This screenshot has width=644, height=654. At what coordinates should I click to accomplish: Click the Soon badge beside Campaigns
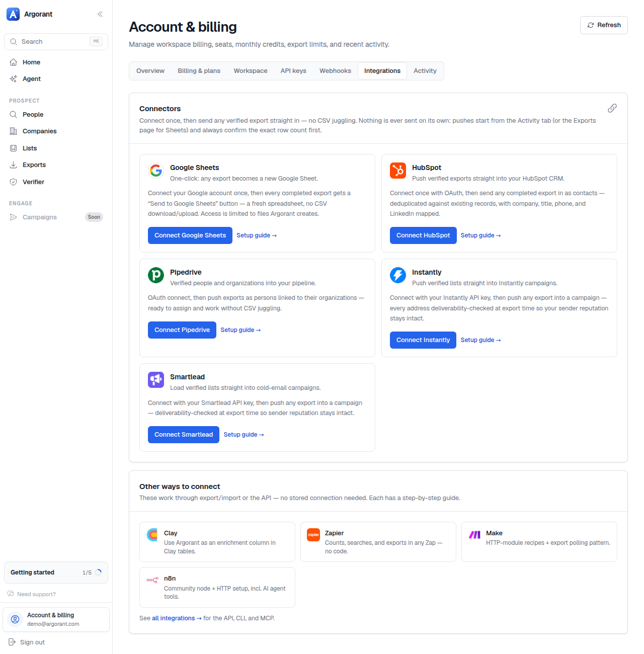click(94, 217)
